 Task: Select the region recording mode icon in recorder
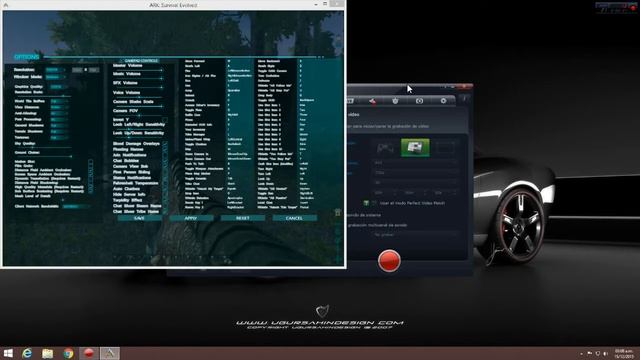click(x=445, y=147)
